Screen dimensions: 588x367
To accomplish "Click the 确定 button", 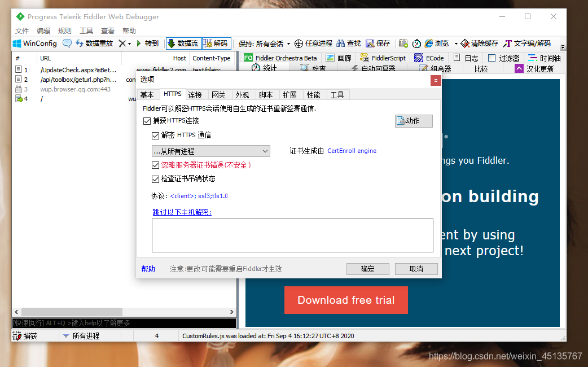I will (368, 269).
